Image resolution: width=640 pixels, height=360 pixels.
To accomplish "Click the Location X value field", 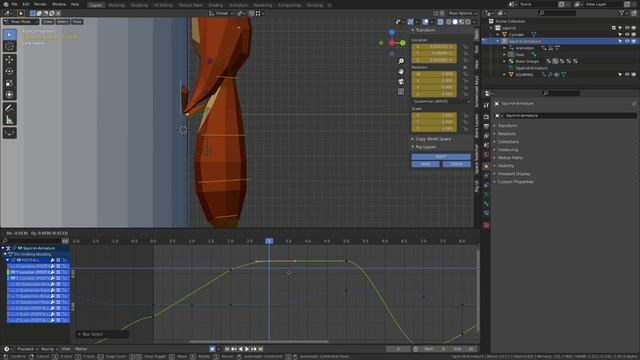I will (434, 47).
